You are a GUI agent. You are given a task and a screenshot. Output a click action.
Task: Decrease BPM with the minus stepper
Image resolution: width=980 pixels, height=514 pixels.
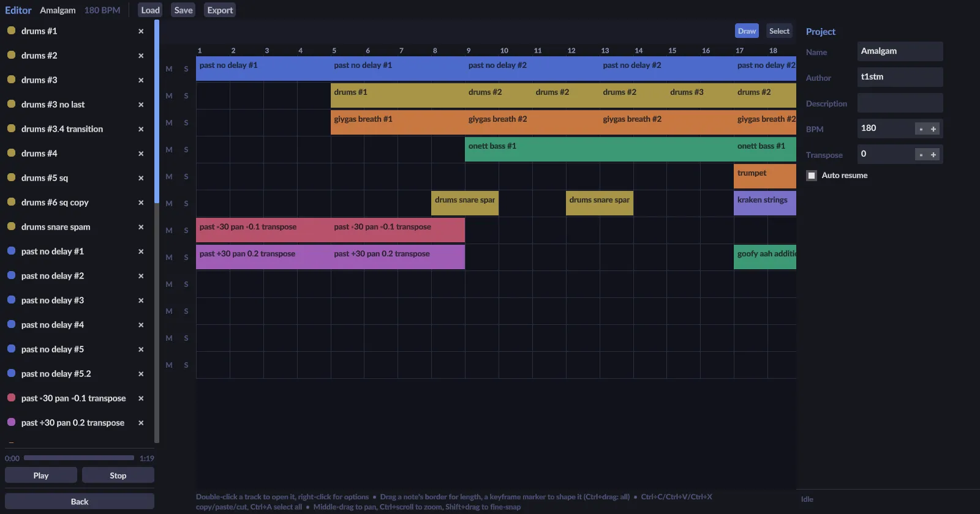(921, 128)
